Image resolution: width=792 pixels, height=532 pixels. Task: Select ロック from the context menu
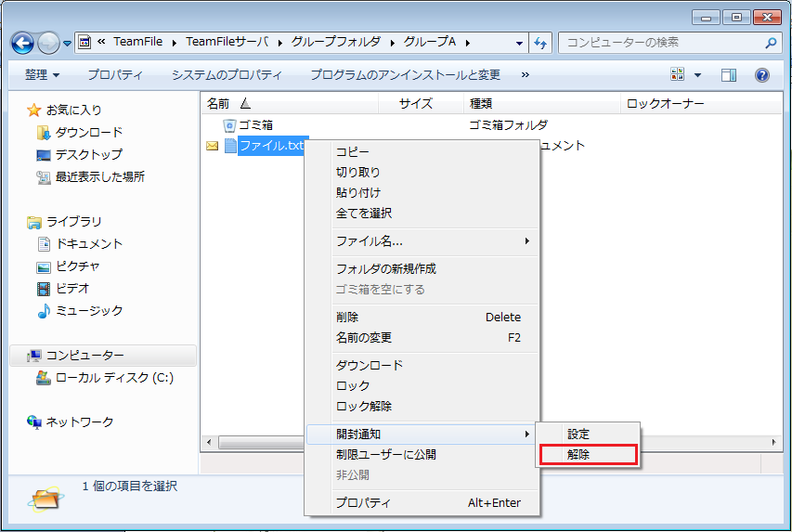[x=353, y=385]
